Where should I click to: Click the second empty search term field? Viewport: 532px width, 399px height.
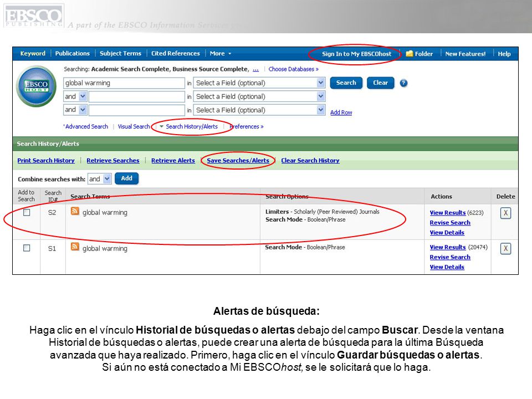tap(136, 96)
